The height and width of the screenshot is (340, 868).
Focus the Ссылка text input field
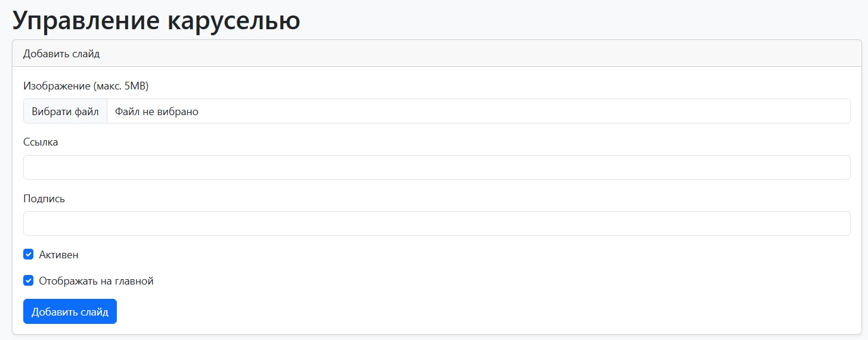point(436,168)
